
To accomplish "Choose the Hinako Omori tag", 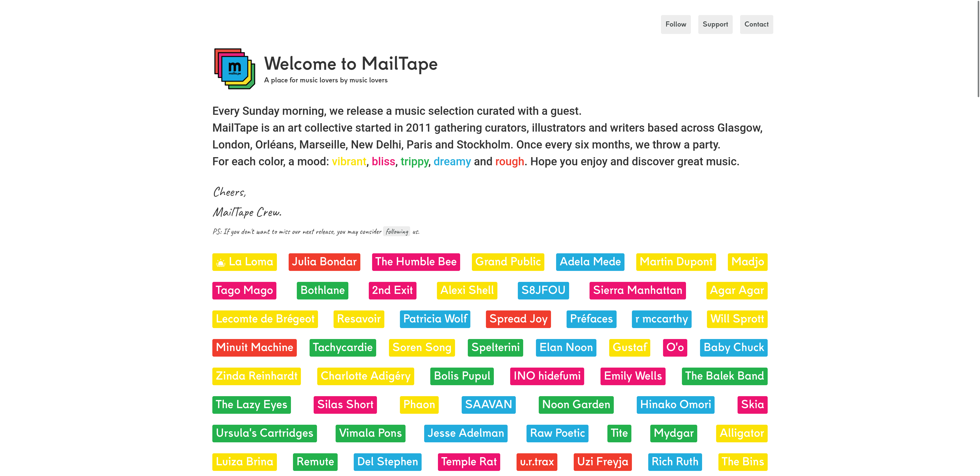I will (675, 405).
